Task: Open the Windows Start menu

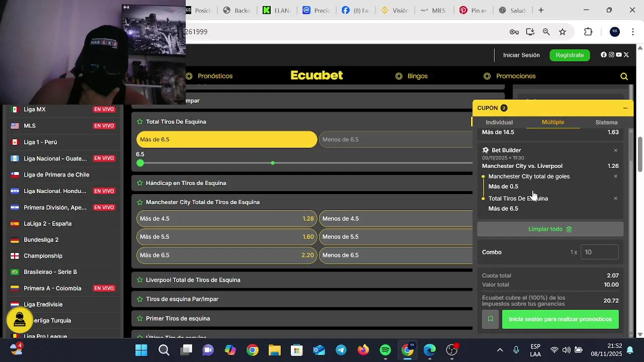Action: (x=141, y=350)
